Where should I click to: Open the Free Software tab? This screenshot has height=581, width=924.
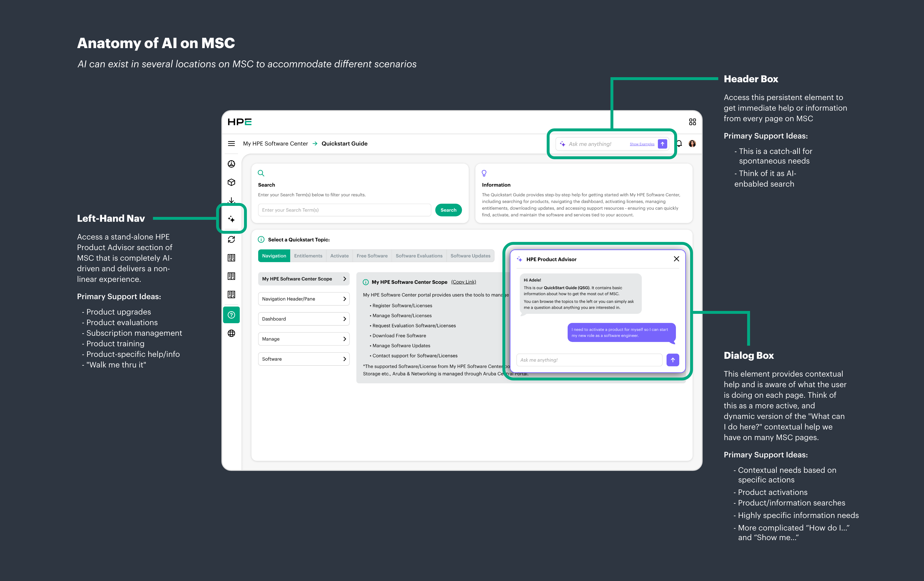372,256
